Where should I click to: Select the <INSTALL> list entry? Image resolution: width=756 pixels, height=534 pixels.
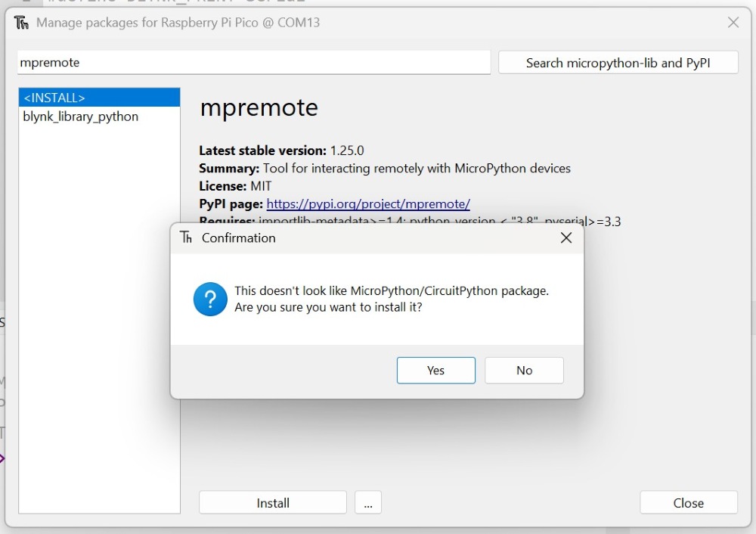click(99, 98)
